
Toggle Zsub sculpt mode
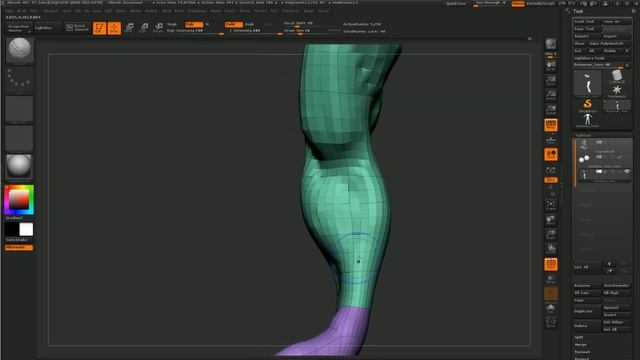[x=249, y=24]
